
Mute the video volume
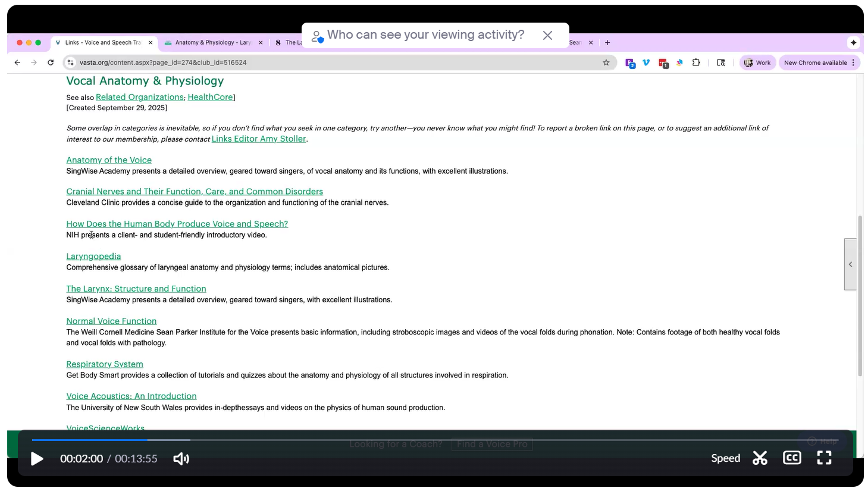pyautogui.click(x=181, y=459)
